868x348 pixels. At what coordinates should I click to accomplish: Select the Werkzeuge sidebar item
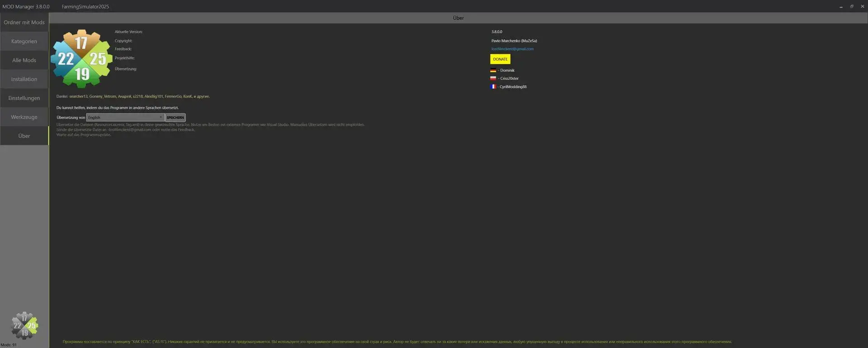[24, 117]
